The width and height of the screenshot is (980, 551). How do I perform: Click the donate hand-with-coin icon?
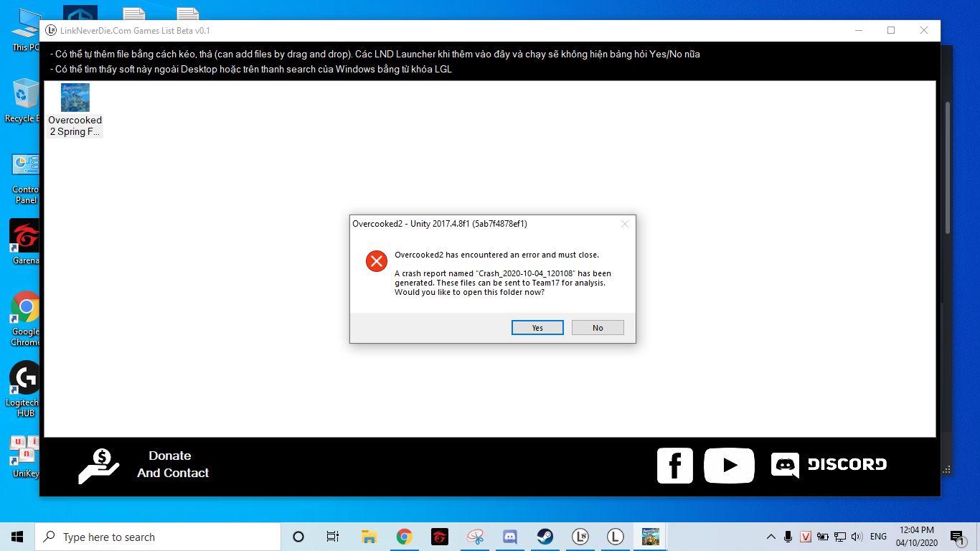coord(99,465)
